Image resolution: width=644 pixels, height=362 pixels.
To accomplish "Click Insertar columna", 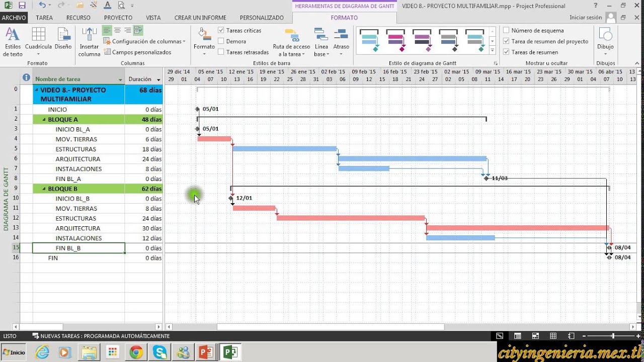I will tap(89, 42).
